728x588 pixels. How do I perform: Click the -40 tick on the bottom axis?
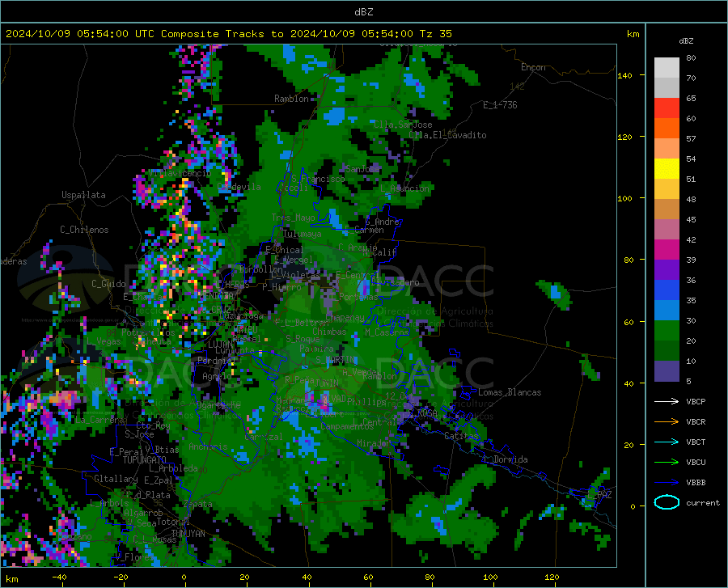[59, 577]
